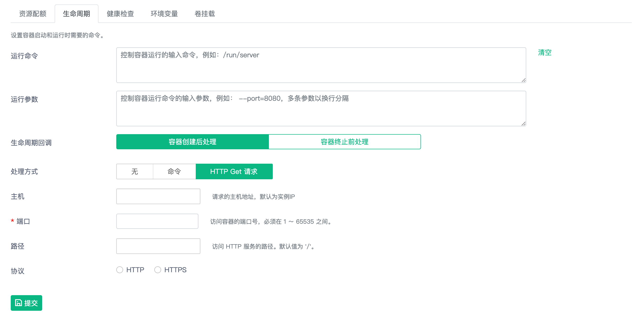Click the 提交 submit button

click(x=26, y=303)
